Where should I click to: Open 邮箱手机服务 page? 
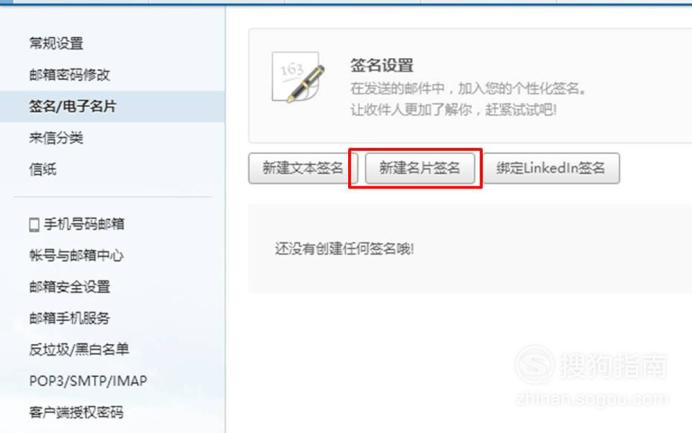(69, 318)
